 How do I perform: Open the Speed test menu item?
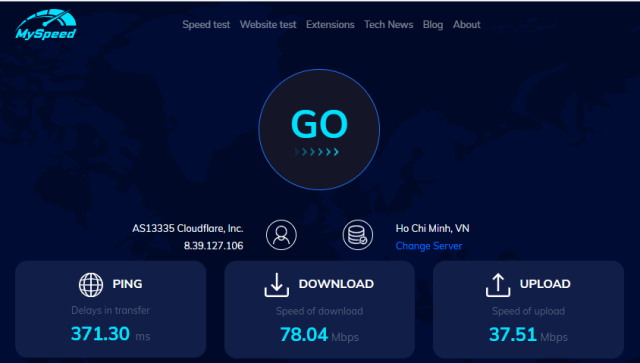206,24
